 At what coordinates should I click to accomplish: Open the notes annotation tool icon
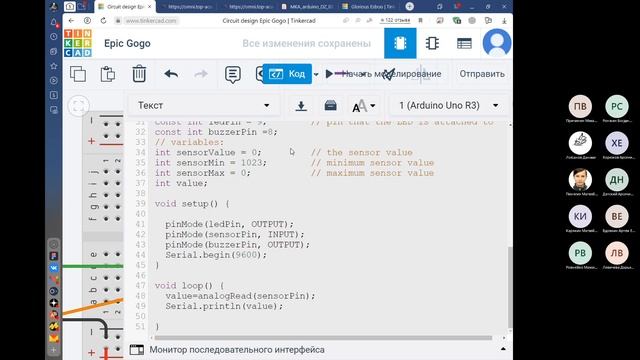click(x=233, y=75)
